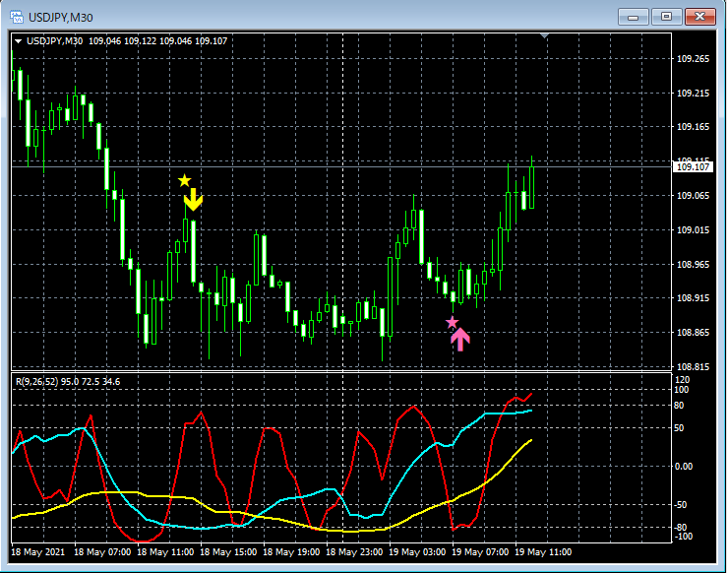Click the 18 May 07:00 time label
This screenshot has height=573, width=728.
pos(102,552)
